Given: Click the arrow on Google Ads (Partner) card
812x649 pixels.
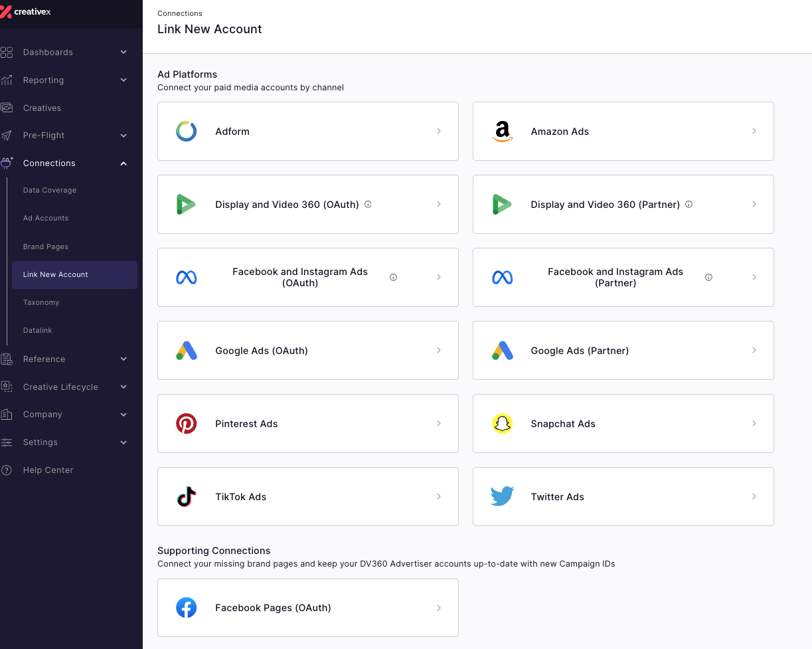Looking at the screenshot, I should pyautogui.click(x=754, y=351).
